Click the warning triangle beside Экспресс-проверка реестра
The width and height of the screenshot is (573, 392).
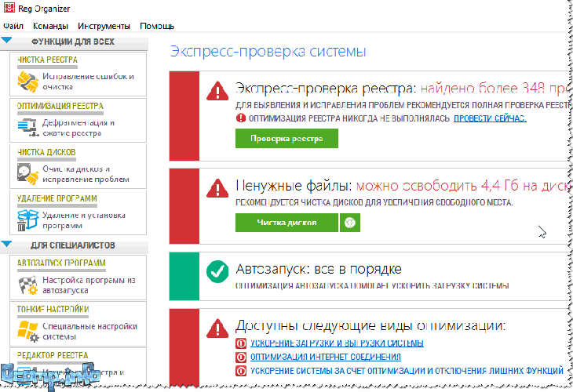coord(217,91)
